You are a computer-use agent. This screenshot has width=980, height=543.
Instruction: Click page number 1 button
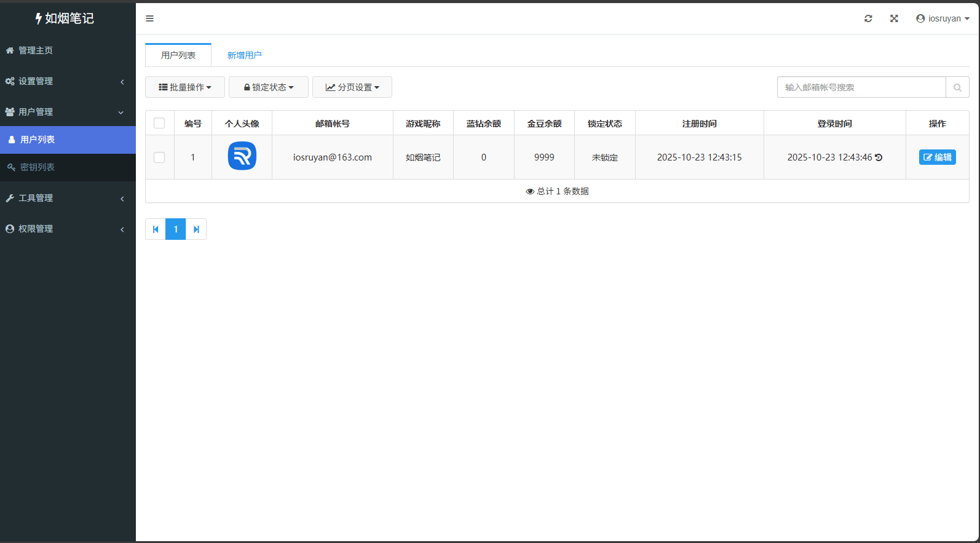point(176,229)
